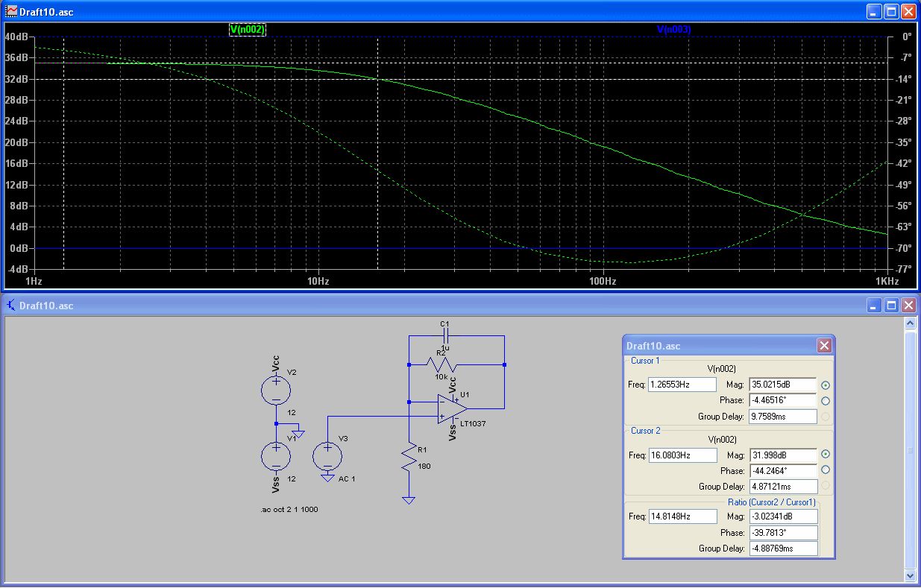Viewport: 921px width, 588px height.
Task: Click the green V(n002) trace label
Action: click(247, 29)
